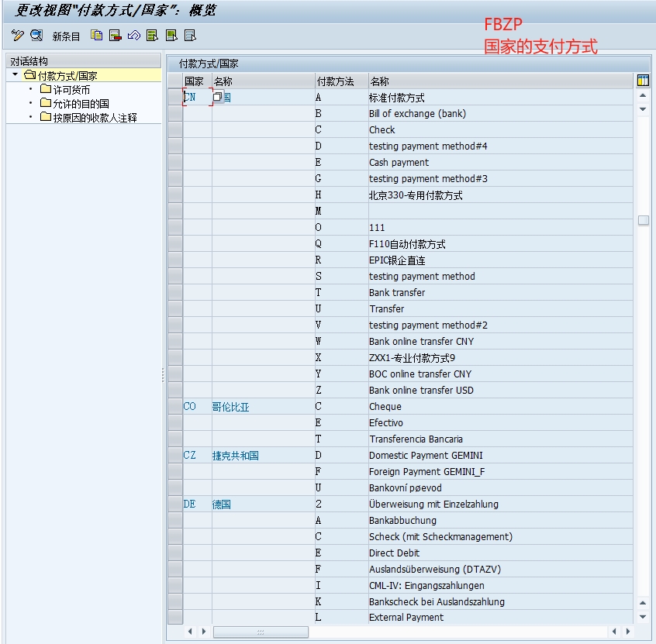Click the Bank online transfer USD cell
Viewport: 656px width, 644px height.
coord(500,390)
